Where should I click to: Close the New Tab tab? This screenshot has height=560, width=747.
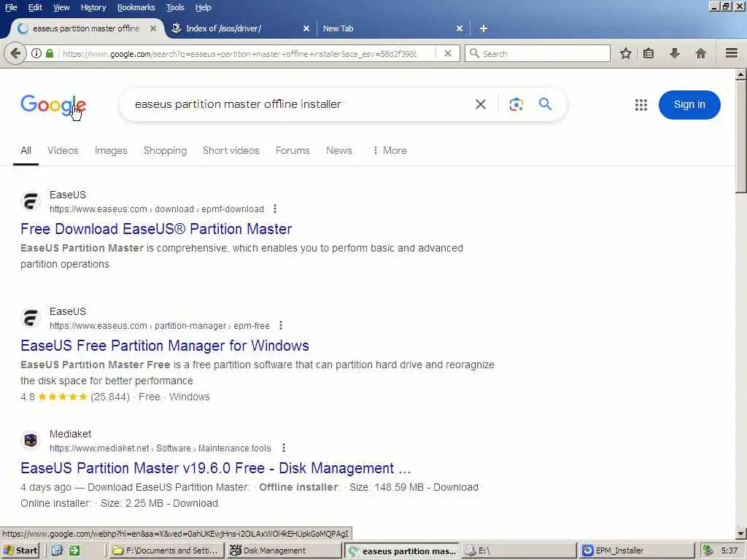[x=460, y=28]
